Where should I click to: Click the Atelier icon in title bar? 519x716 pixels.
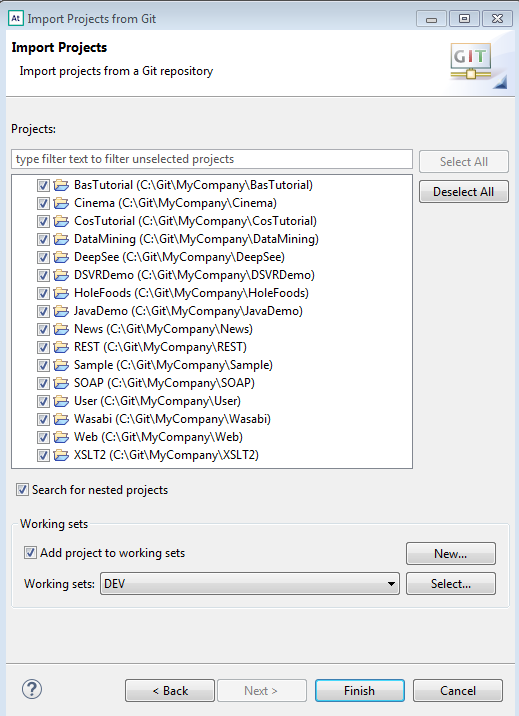pos(16,18)
